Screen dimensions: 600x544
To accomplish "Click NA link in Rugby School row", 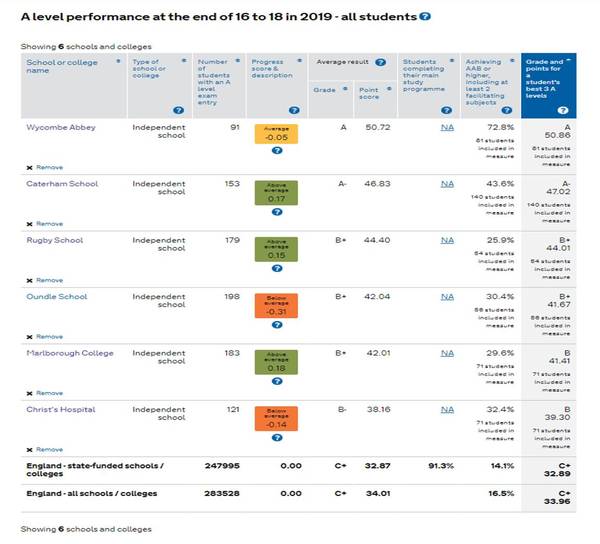I will point(447,240).
